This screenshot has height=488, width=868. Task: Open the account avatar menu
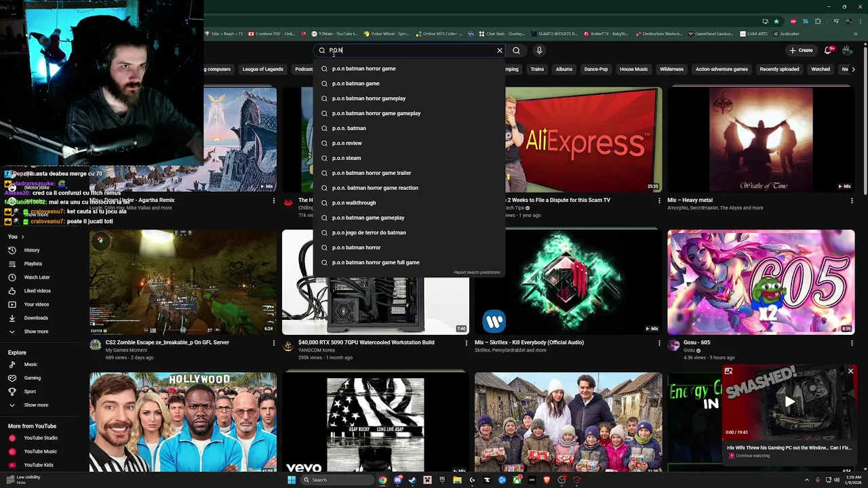[847, 50]
